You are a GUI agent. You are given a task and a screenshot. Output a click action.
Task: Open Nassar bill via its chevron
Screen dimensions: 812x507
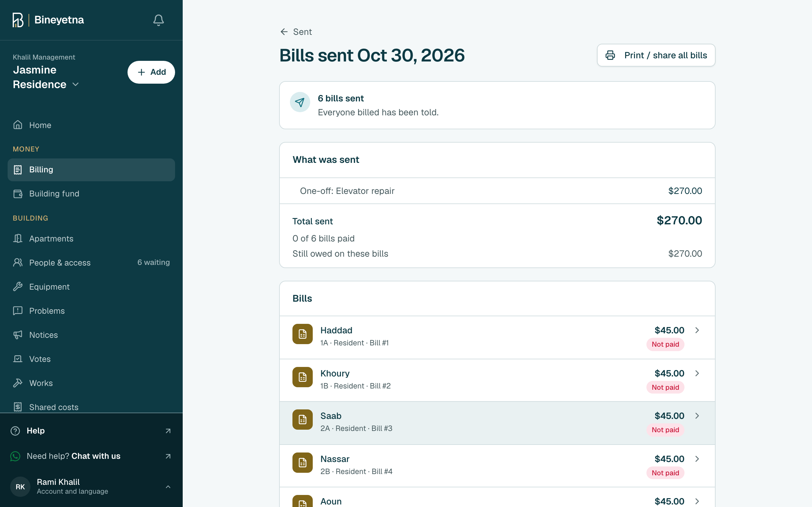pyautogui.click(x=697, y=459)
